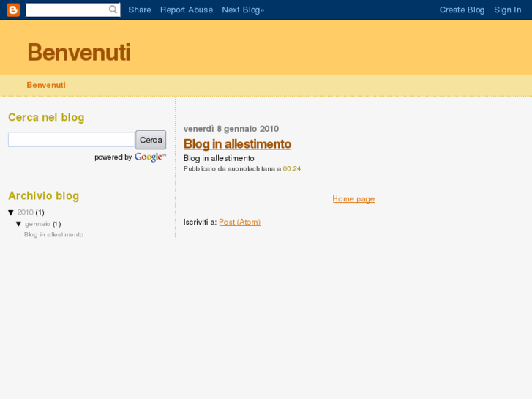
Task: Open Blog in allestimento in archive list
Action: coord(53,235)
